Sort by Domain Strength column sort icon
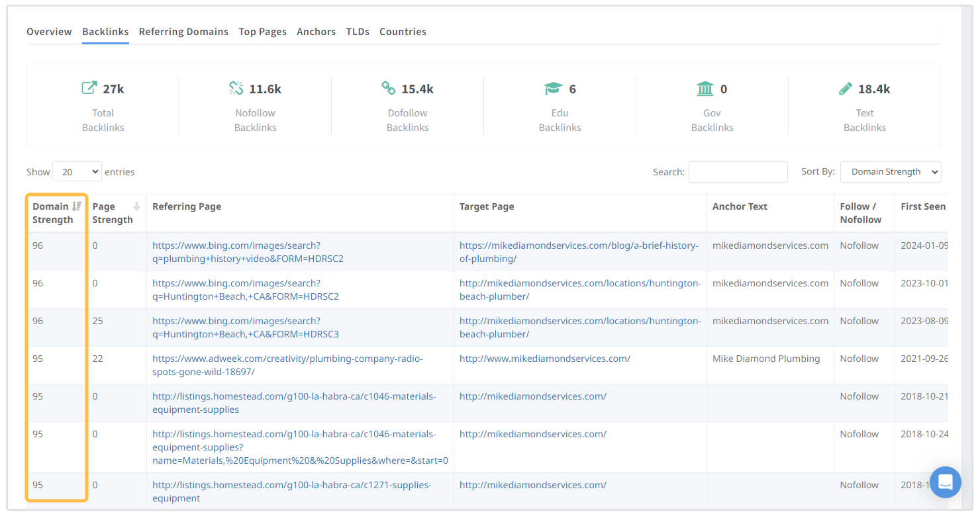The image size is (980, 516). pyautogui.click(x=77, y=206)
